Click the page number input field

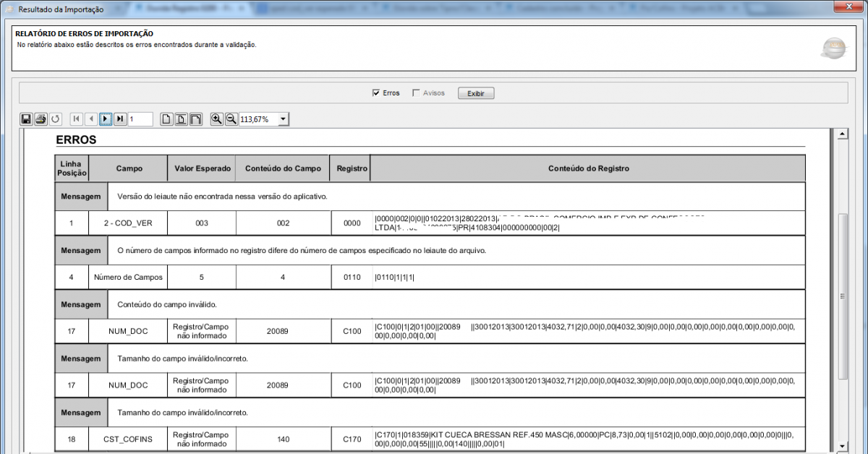140,119
